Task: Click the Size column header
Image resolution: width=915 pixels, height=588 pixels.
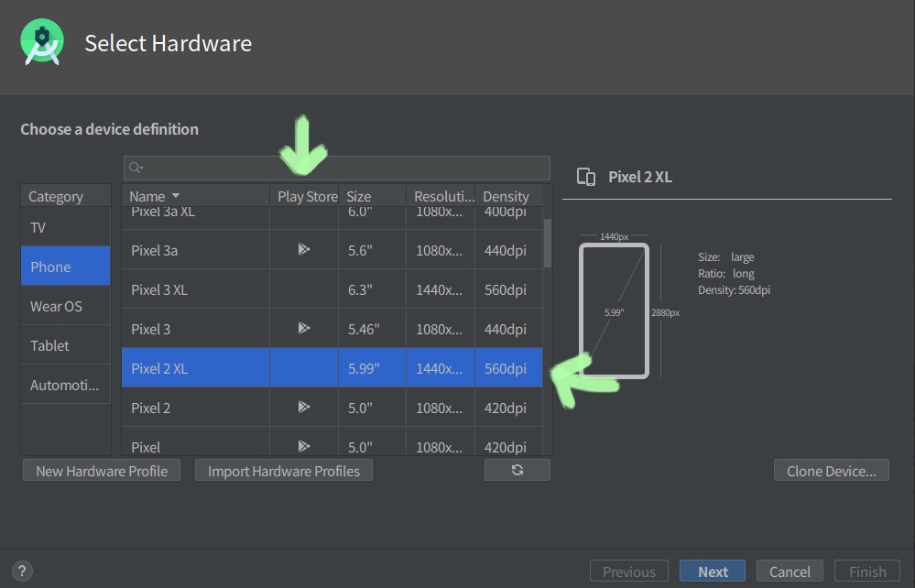Action: point(372,196)
